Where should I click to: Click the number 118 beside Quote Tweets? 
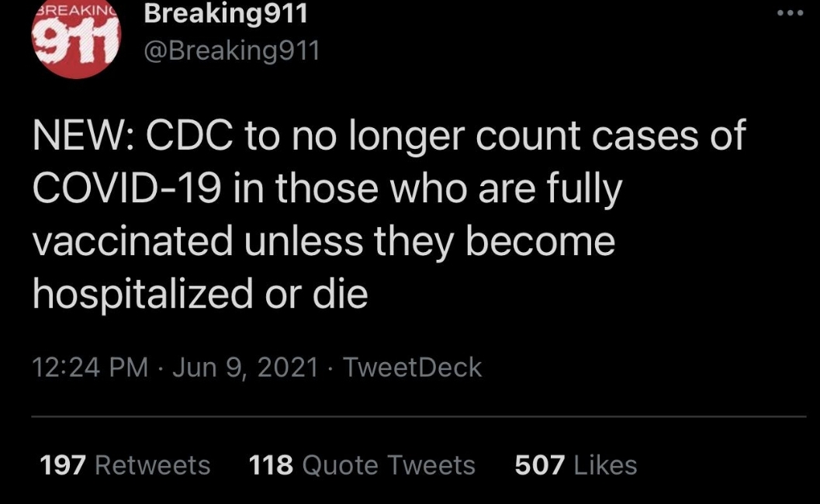point(271,464)
